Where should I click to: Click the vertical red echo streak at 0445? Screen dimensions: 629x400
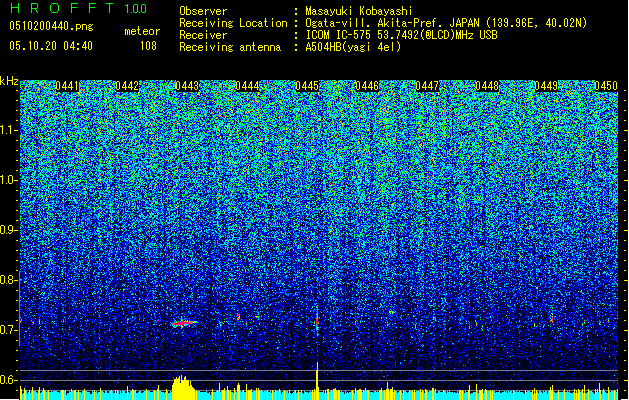(317, 322)
